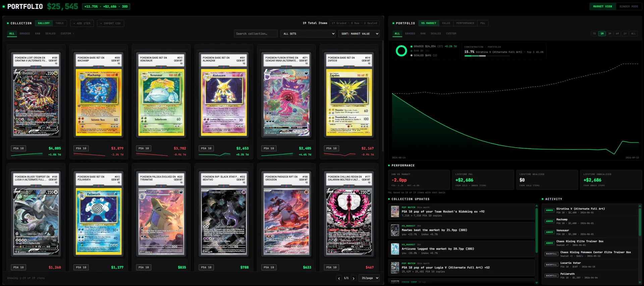Select the Value portfolio tab

click(446, 23)
